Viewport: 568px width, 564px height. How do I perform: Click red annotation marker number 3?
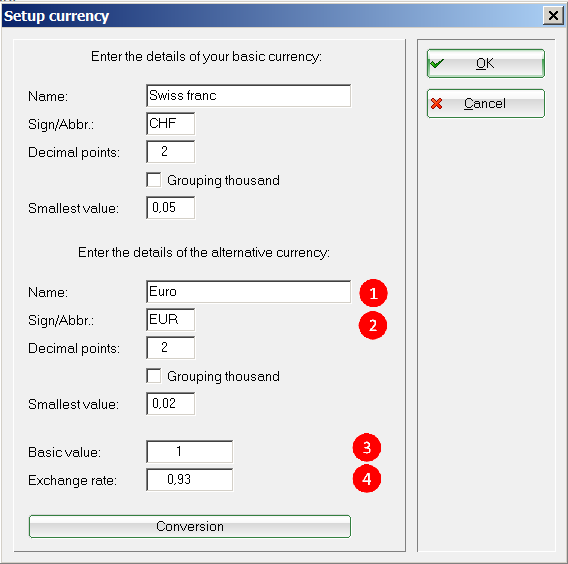point(367,448)
